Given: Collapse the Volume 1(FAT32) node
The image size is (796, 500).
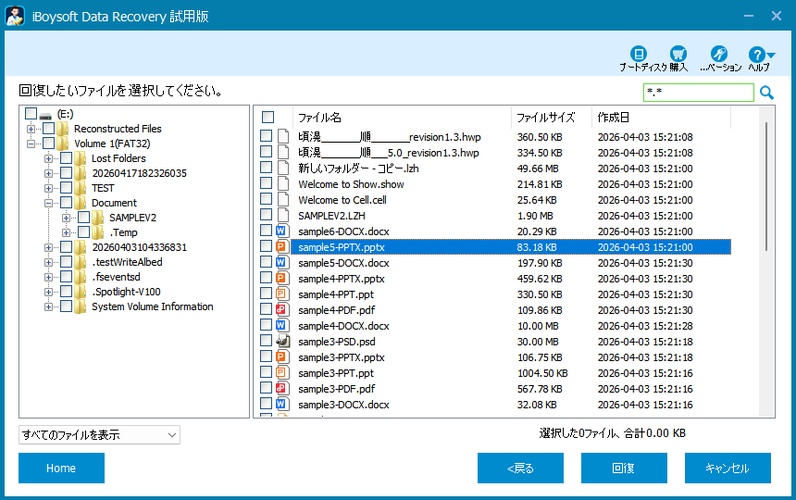Looking at the screenshot, I should [31, 144].
